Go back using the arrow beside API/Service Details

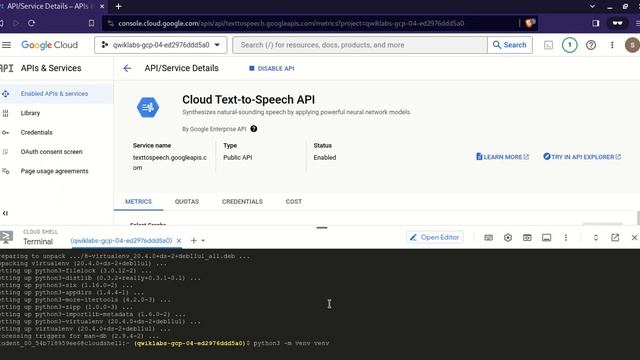tap(127, 68)
